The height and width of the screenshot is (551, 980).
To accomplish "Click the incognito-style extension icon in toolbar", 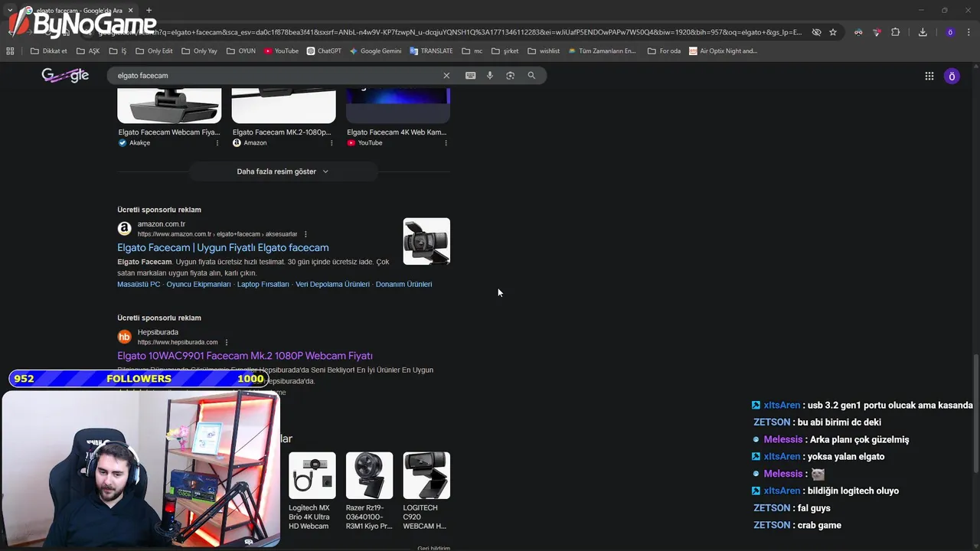I will [x=858, y=32].
